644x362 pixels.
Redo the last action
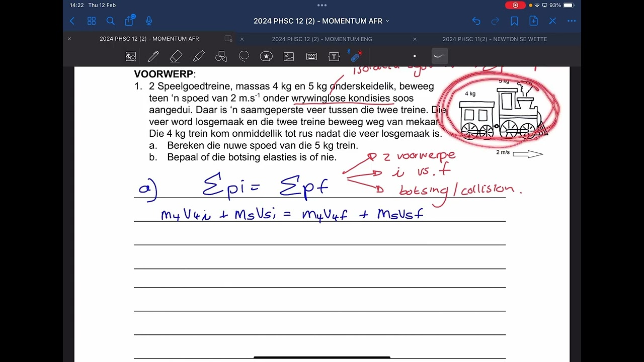click(495, 21)
